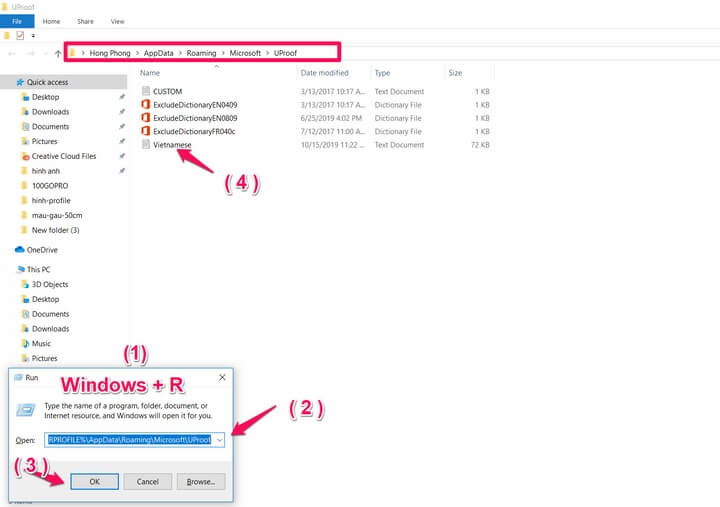This screenshot has height=507, width=720.
Task: Open New folder (3) in sidebar
Action: 56,230
